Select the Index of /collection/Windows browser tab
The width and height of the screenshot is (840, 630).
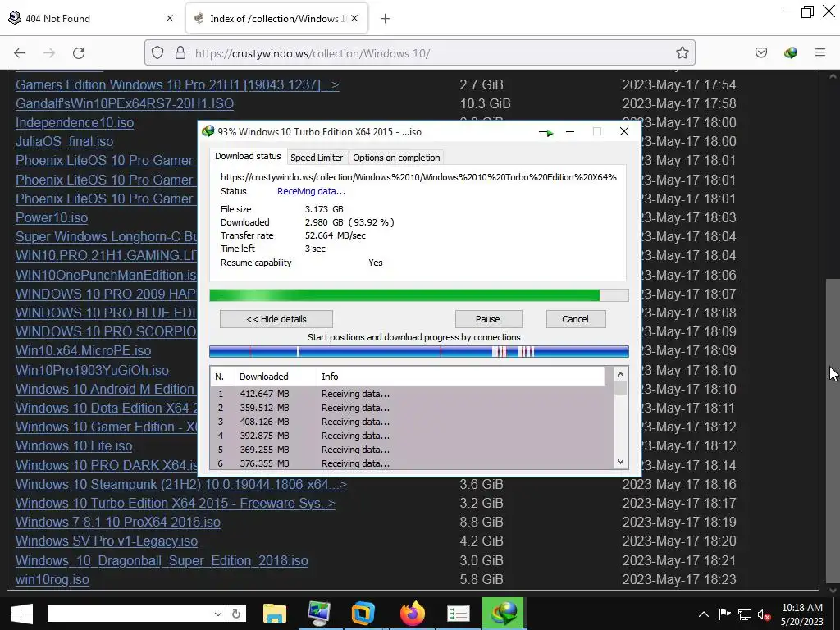[x=276, y=18]
